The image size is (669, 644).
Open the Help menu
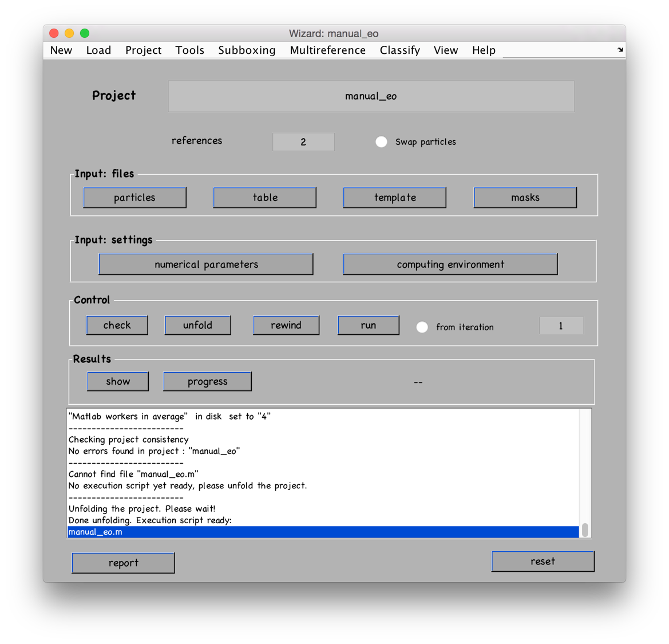(x=484, y=50)
